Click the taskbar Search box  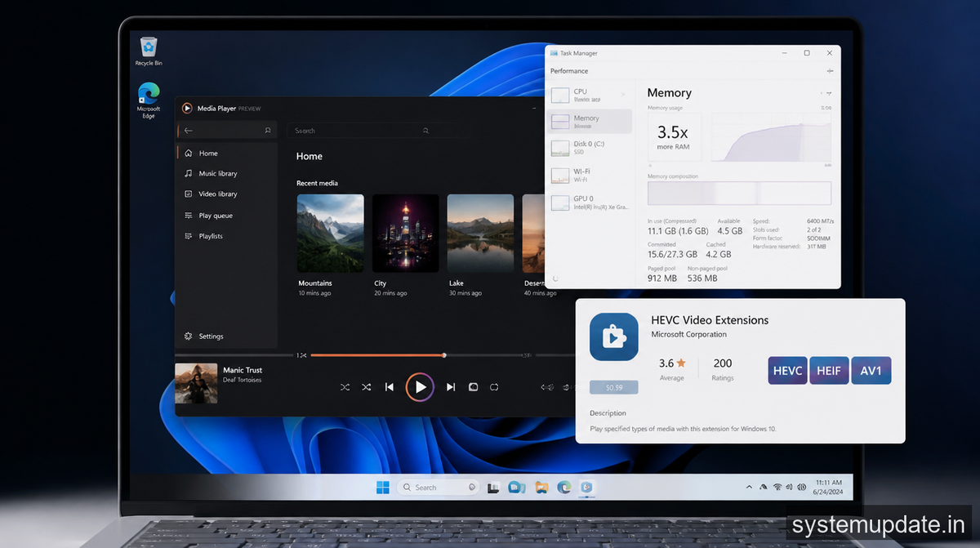(x=438, y=488)
